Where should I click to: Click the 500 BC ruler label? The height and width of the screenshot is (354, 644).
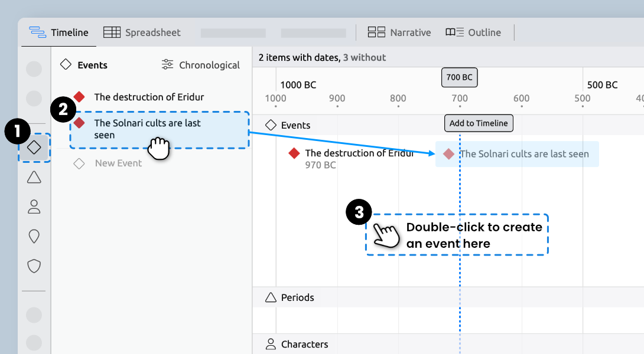point(602,85)
